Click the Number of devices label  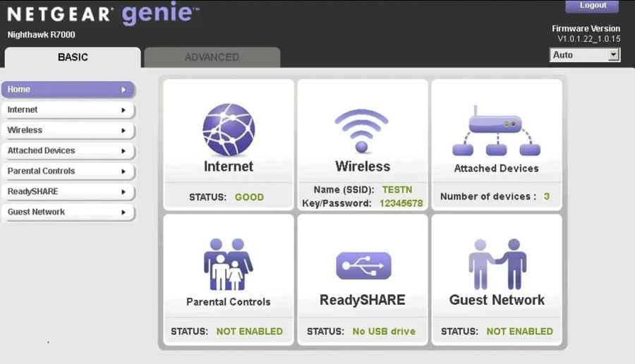click(x=488, y=196)
